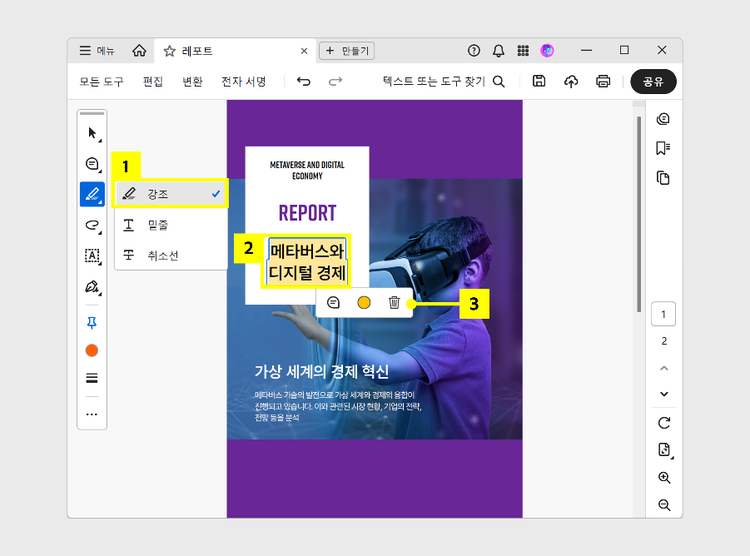
Task: Select the text box tool
Action: click(92, 256)
